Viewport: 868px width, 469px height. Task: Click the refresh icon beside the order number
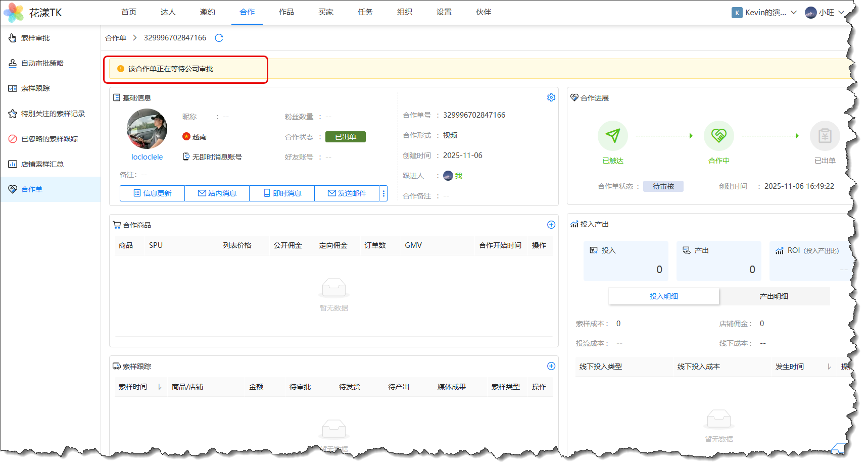pos(219,38)
